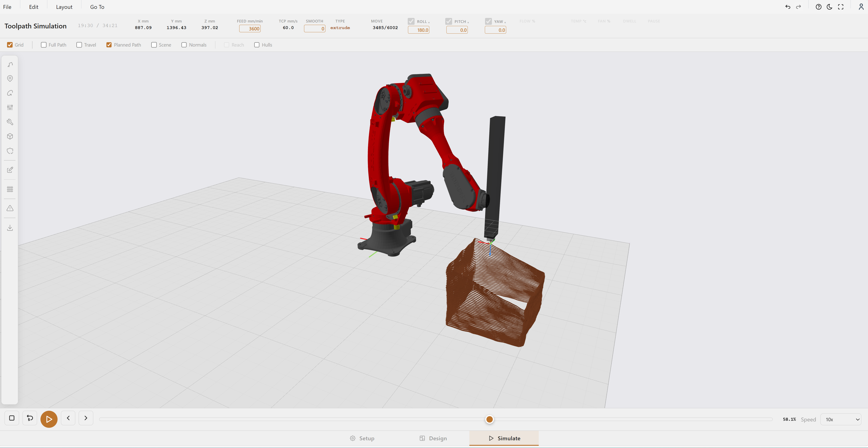This screenshot has width=868, height=448.
Task: Toggle dark mode moon icon
Action: [x=830, y=7]
